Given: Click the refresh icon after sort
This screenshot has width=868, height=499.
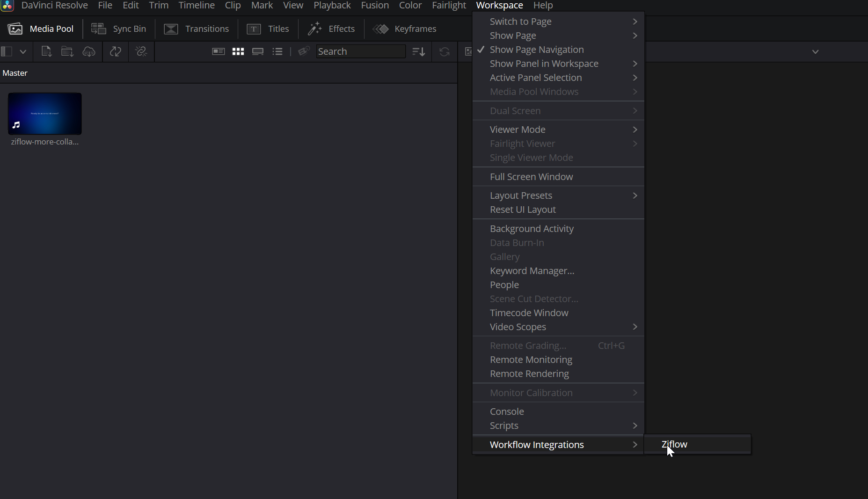Looking at the screenshot, I should tap(445, 51).
